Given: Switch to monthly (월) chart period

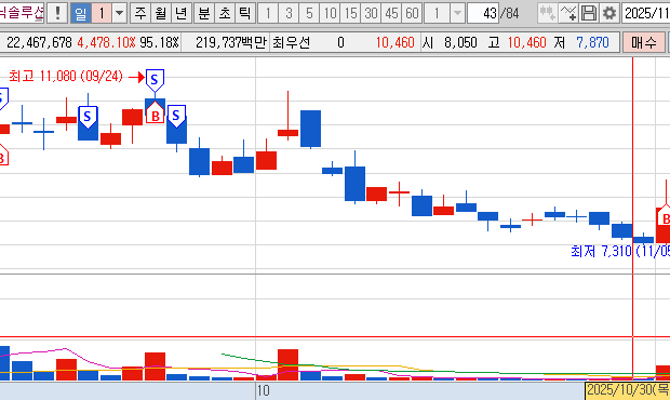Looking at the screenshot, I should click(x=160, y=13).
